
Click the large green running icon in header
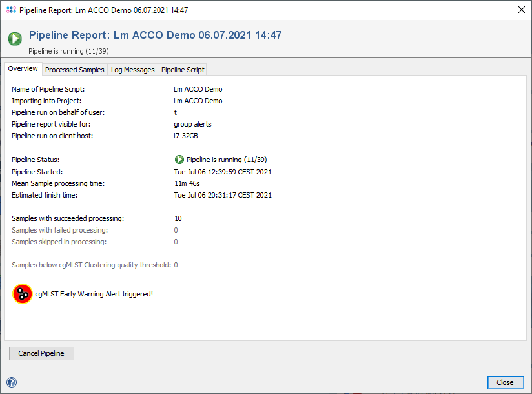(15, 39)
